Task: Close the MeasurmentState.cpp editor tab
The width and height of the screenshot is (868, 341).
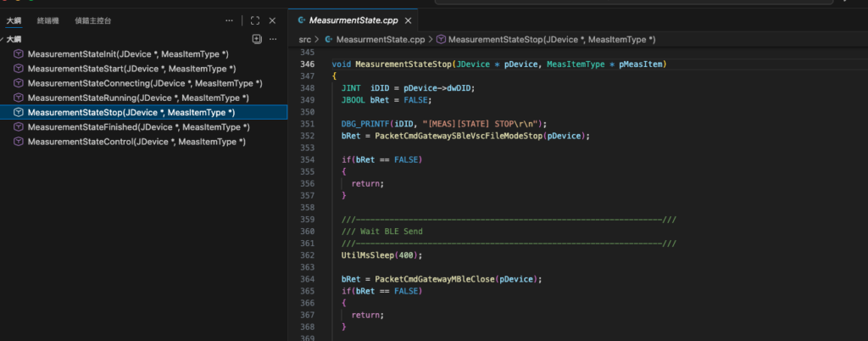Action: pos(408,20)
